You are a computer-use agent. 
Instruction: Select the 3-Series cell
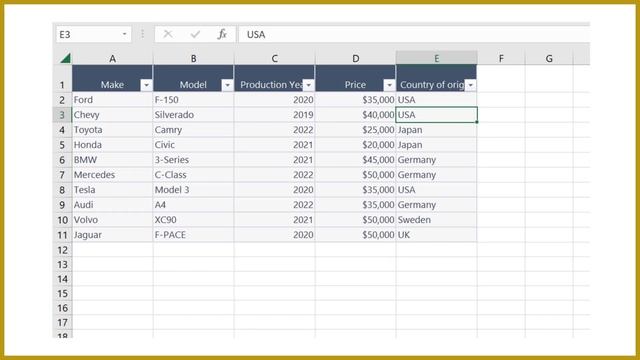(x=193, y=160)
